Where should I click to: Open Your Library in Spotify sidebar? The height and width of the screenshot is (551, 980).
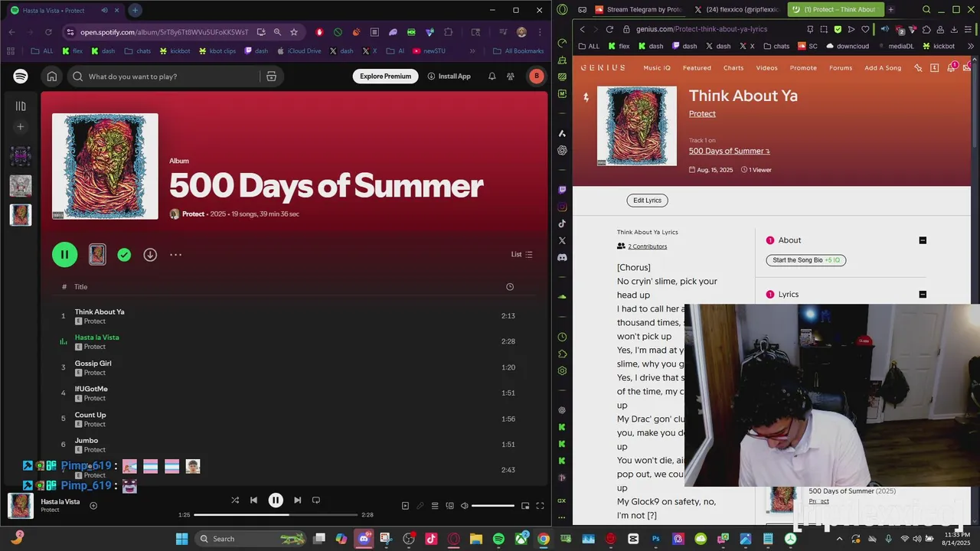[x=21, y=106]
